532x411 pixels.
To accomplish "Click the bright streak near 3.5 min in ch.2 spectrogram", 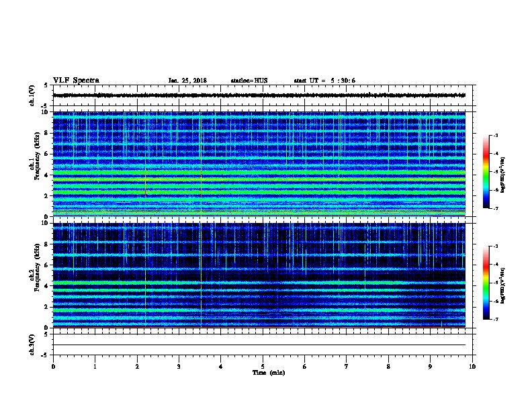I will (x=201, y=275).
